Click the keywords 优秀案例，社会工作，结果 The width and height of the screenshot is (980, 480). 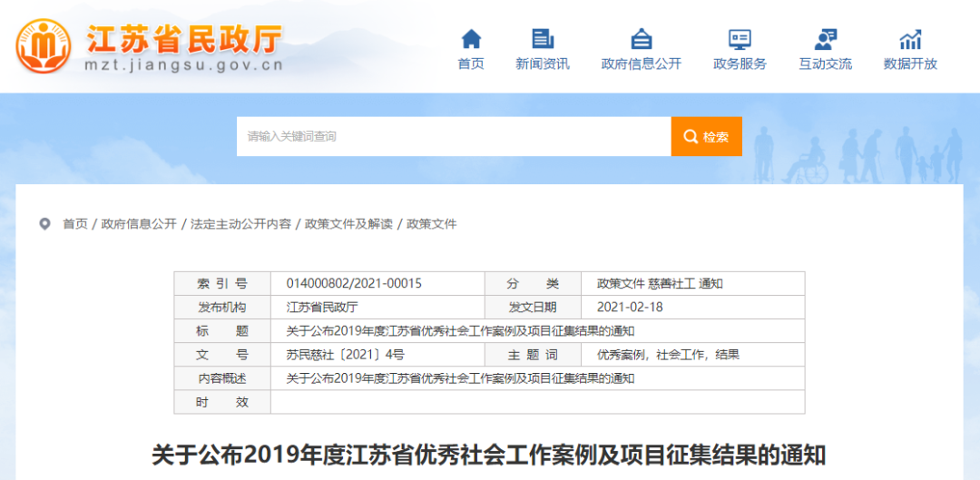tap(668, 355)
